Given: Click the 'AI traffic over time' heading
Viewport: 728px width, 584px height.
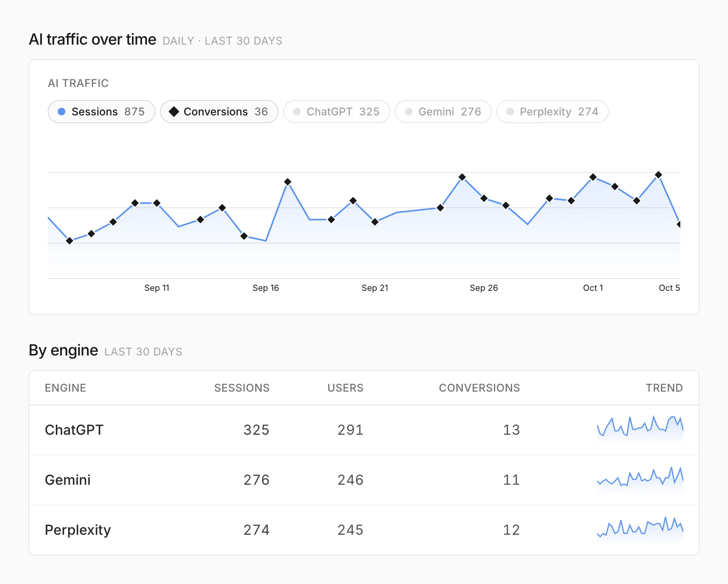Looking at the screenshot, I should click(93, 40).
